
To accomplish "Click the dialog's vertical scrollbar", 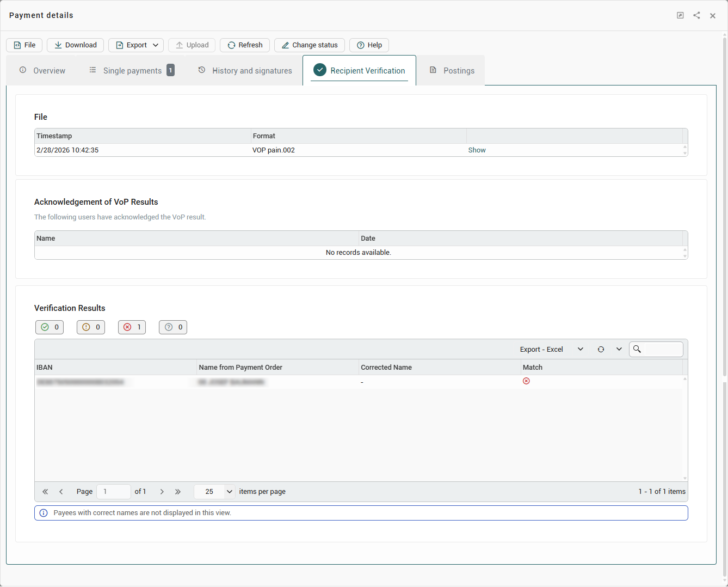I will (x=725, y=207).
